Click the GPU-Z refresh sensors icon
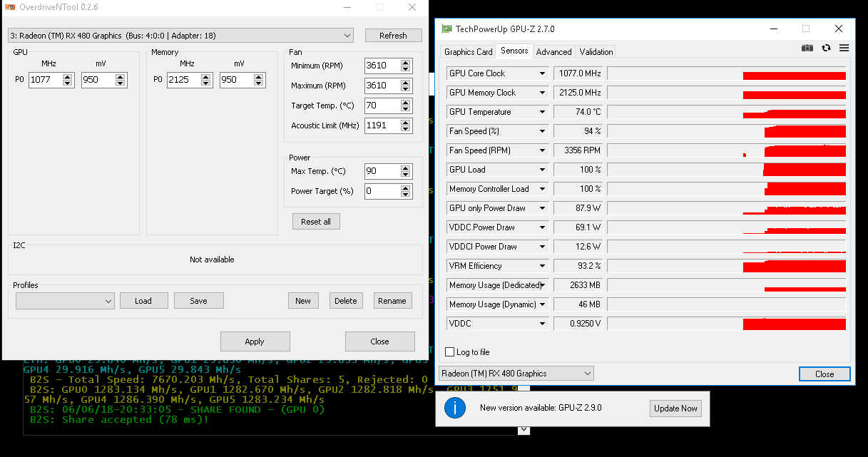The image size is (868, 457). pyautogui.click(x=826, y=48)
